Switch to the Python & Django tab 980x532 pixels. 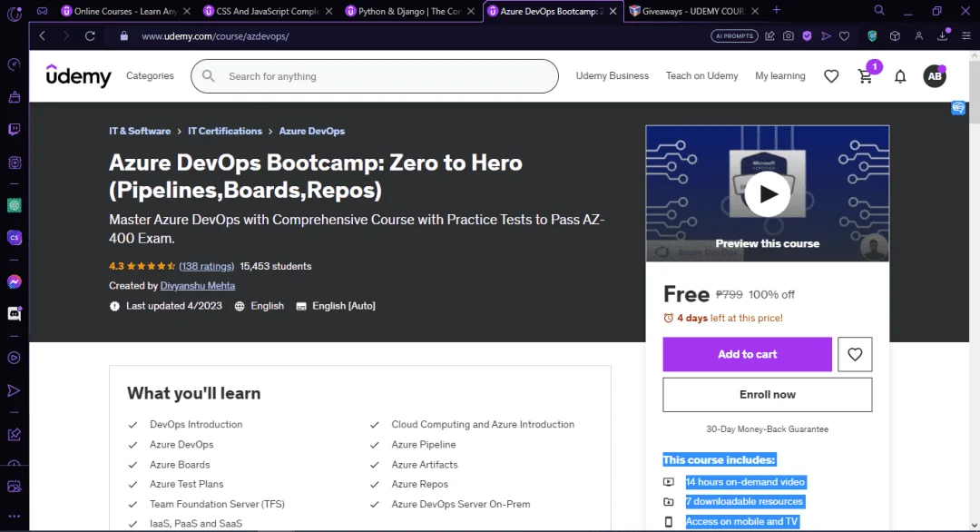(x=409, y=11)
